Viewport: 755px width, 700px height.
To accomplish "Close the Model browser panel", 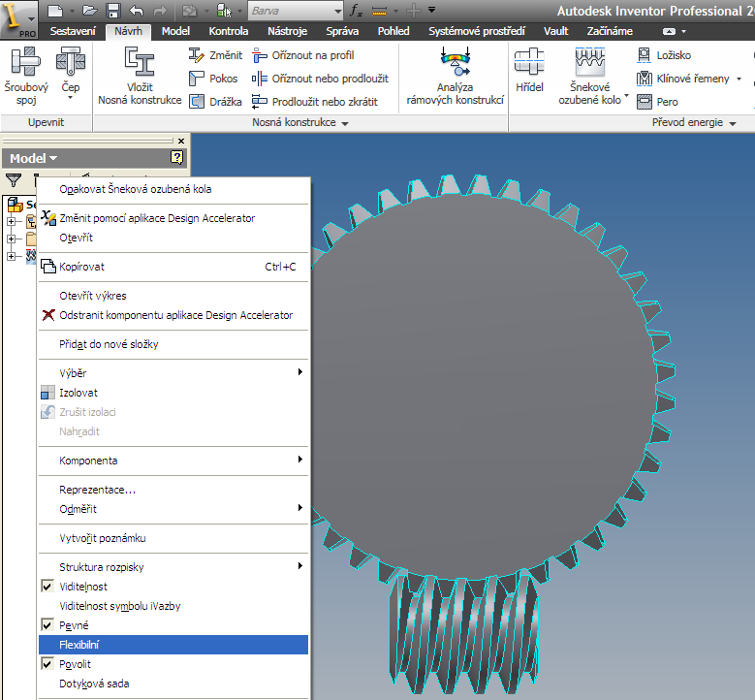I will click(181, 142).
